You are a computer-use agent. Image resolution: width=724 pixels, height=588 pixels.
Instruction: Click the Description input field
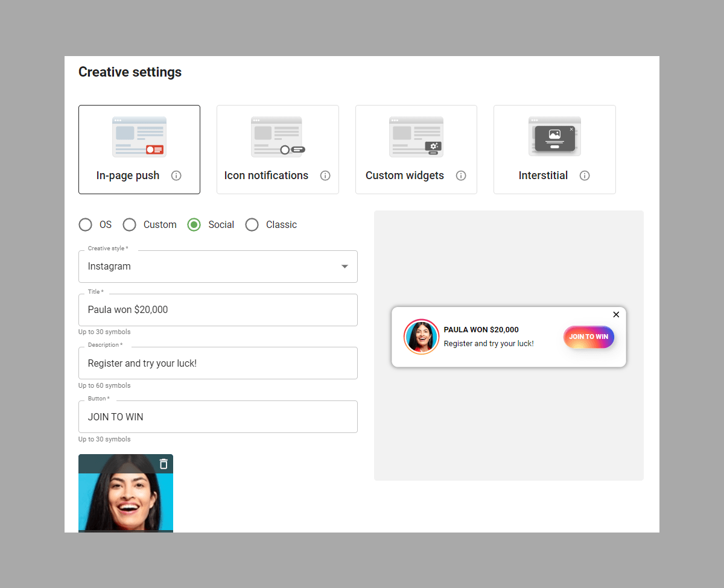coord(217,363)
